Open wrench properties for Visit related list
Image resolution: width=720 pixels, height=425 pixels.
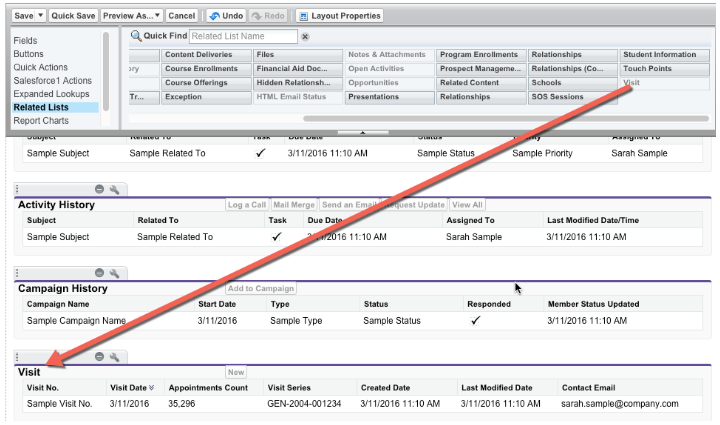114,357
